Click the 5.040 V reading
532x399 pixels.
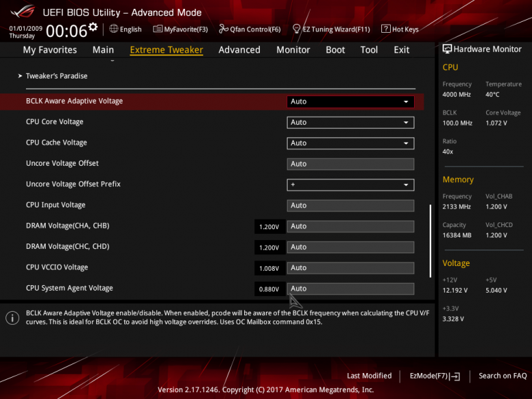(x=497, y=291)
